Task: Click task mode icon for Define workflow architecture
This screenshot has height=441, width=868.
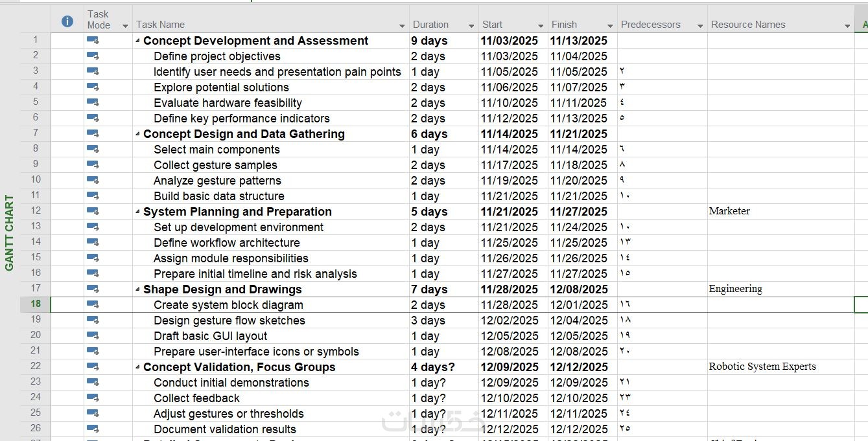Action: [93, 242]
